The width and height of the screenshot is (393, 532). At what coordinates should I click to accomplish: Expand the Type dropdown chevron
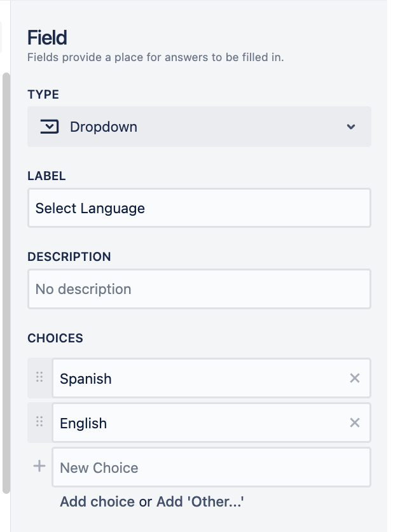coord(351,127)
